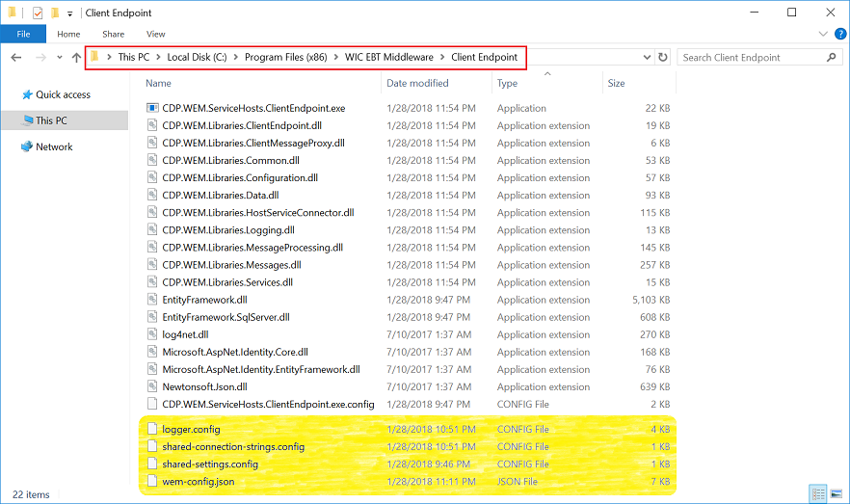This screenshot has height=504, width=850.
Task: Switch to the View ribbon tab
Action: (x=155, y=34)
